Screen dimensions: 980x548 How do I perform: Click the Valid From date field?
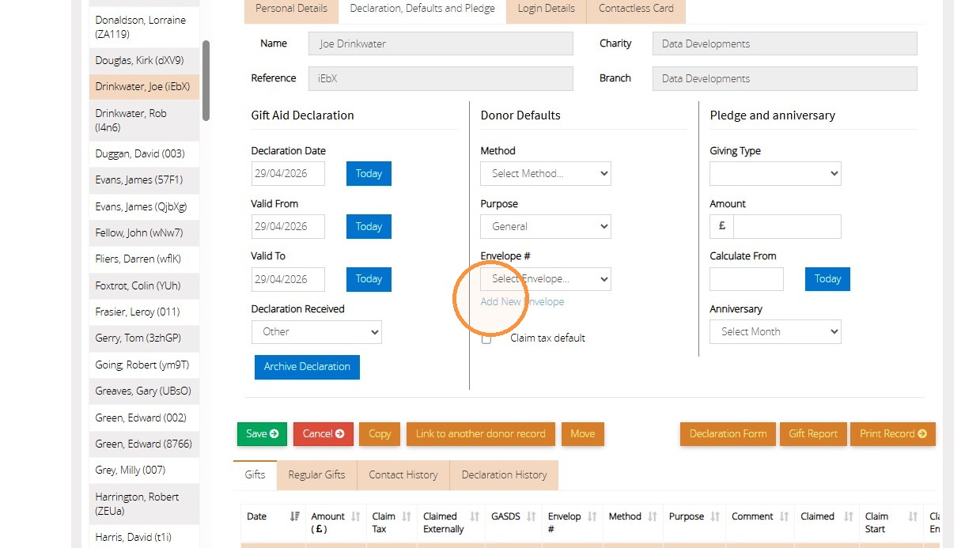pyautogui.click(x=288, y=226)
